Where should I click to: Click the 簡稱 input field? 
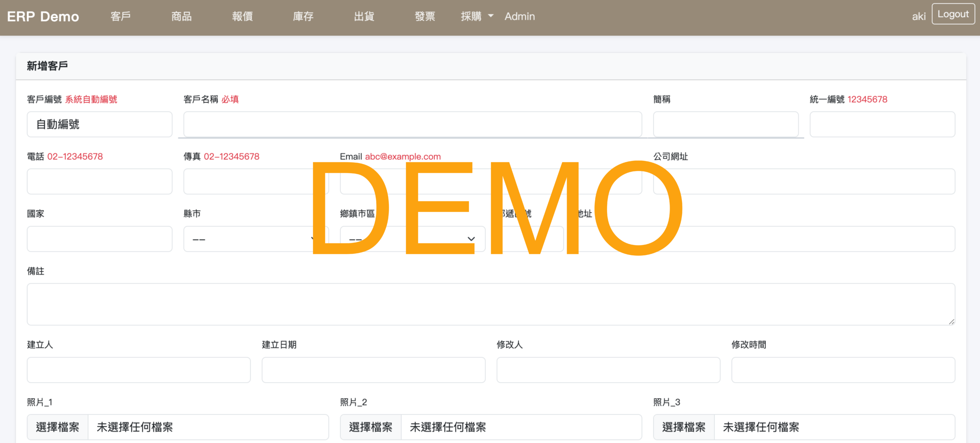(x=726, y=124)
